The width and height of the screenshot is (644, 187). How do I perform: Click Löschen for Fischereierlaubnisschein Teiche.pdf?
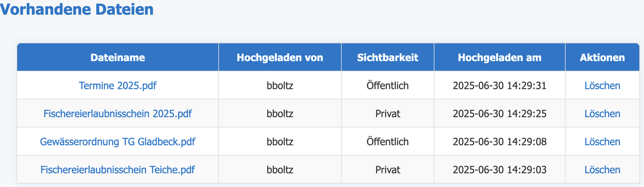point(602,170)
